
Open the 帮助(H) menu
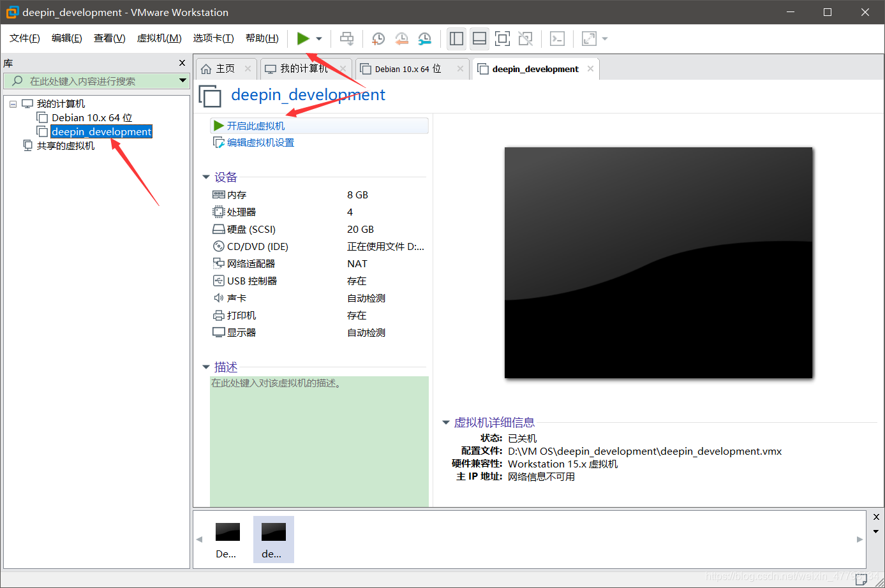click(262, 38)
